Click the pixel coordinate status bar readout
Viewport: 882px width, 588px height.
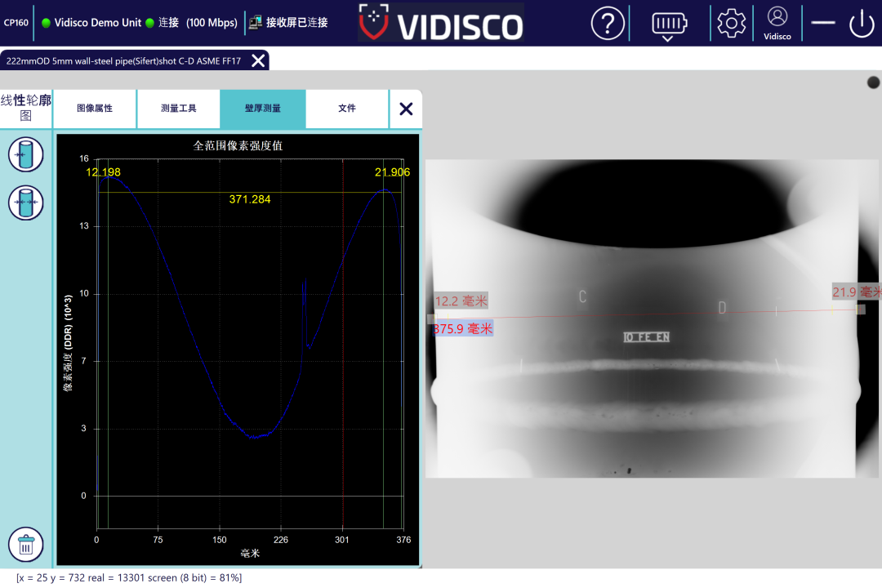pyautogui.click(x=129, y=578)
